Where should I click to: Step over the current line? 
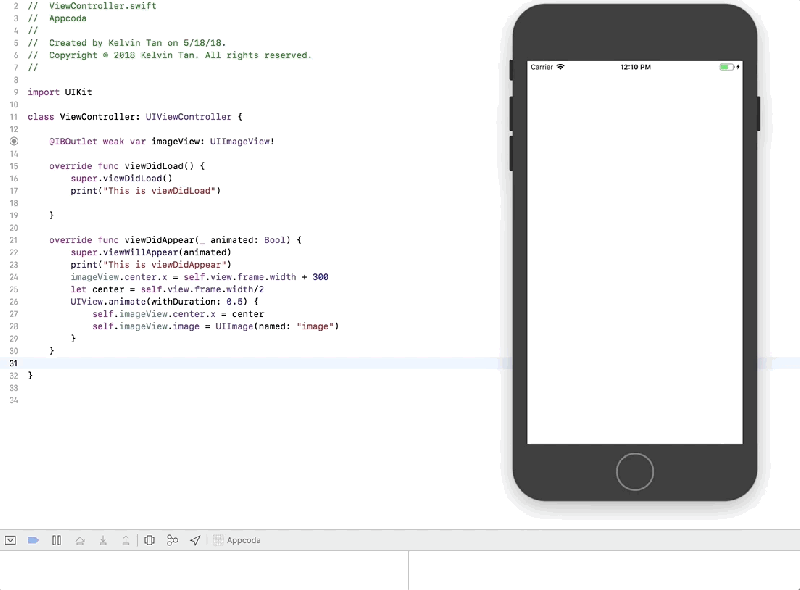79,540
